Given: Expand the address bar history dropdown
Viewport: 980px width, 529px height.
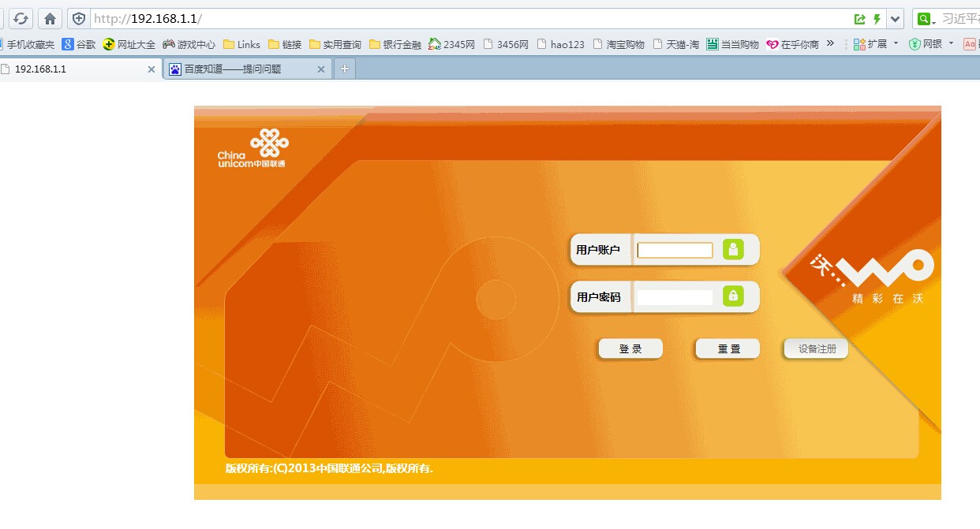Looking at the screenshot, I should tap(895, 19).
